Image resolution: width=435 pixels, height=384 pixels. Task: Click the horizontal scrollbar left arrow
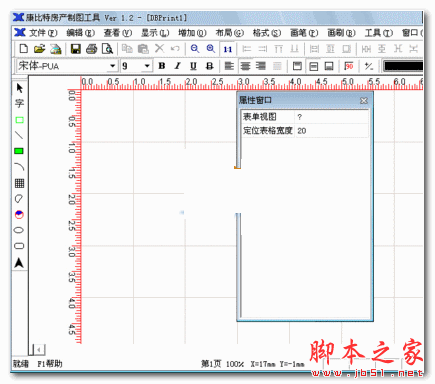point(39,350)
